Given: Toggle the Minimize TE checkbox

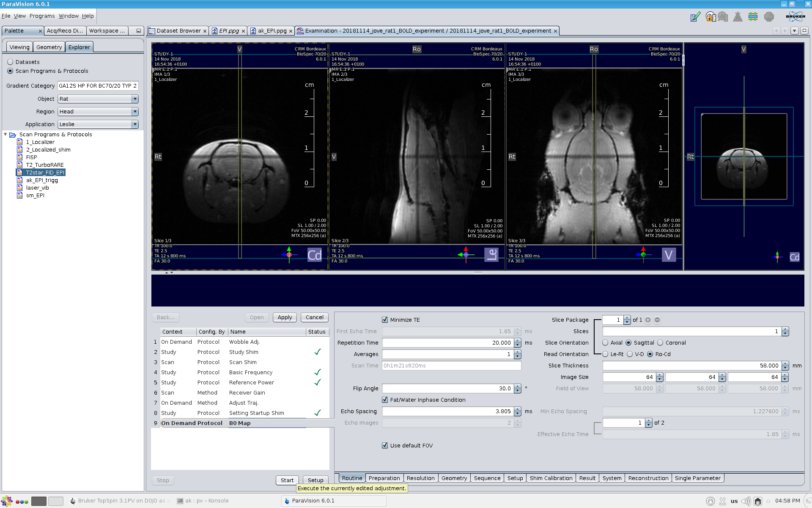Looking at the screenshot, I should [x=385, y=320].
